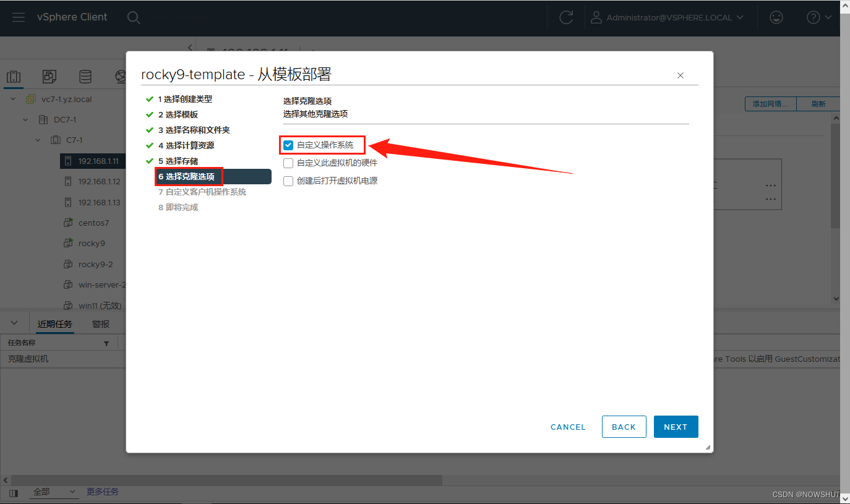Collapse the inventory sidebar chevron

191,48
